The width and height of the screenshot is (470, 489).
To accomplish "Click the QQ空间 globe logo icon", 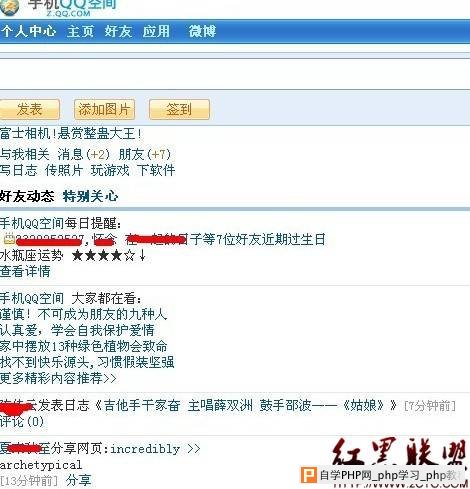I will (9, 7).
